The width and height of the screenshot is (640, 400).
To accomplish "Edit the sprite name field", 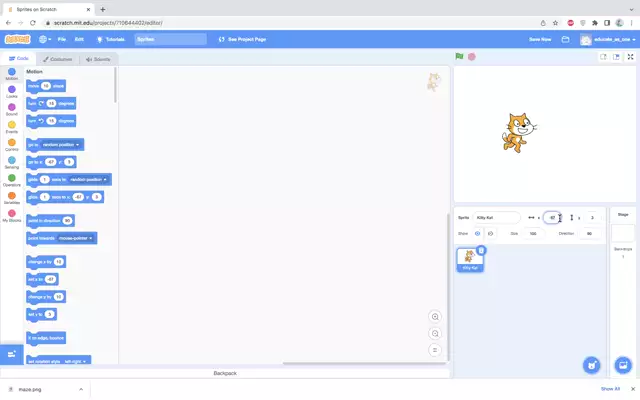I will point(496,218).
